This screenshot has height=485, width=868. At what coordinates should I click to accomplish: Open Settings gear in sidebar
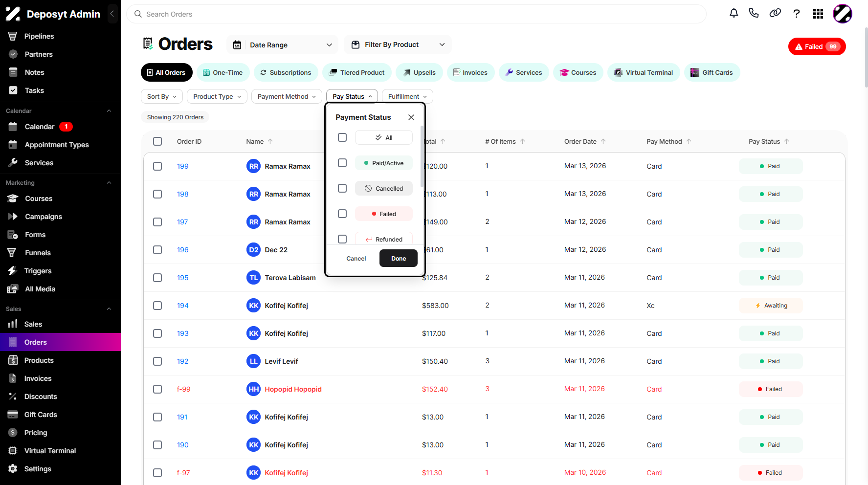point(38,469)
